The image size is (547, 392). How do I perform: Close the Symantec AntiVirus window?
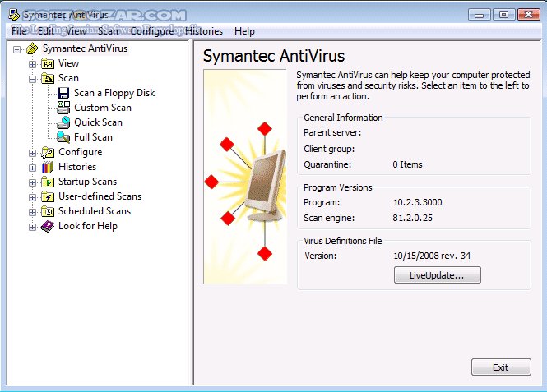[529, 15]
